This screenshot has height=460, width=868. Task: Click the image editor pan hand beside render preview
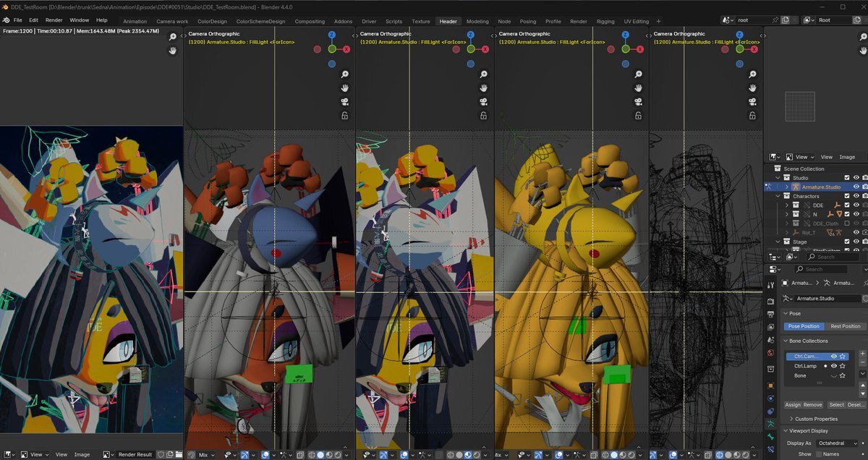point(173,51)
